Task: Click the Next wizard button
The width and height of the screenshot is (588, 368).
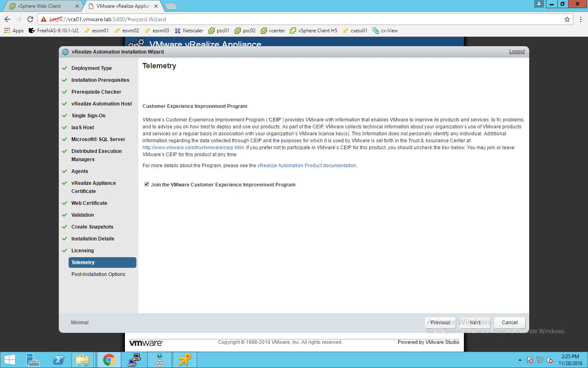Action: tap(475, 323)
